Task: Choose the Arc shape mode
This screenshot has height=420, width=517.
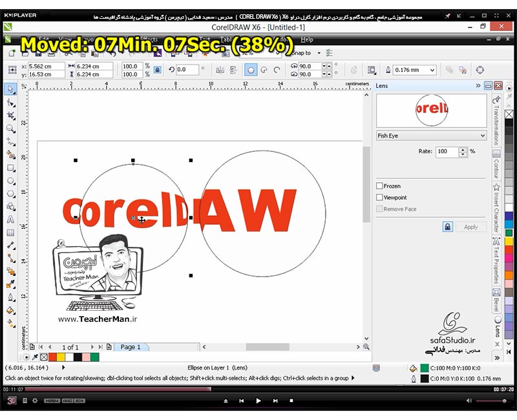Action: pos(277,70)
